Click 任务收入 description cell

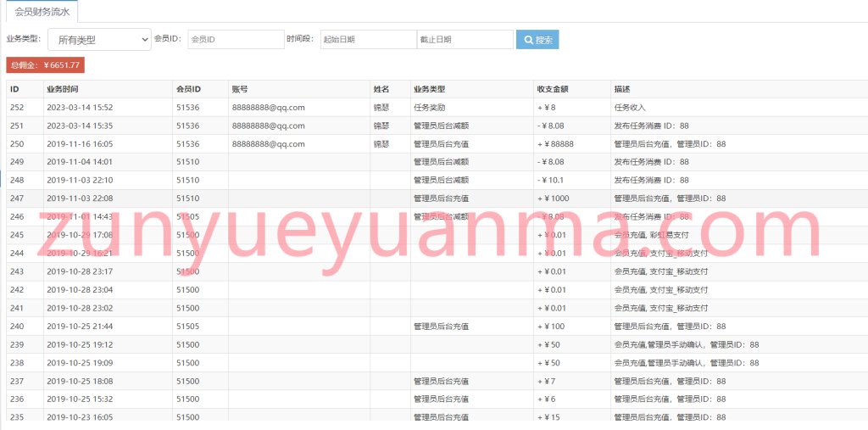(x=630, y=108)
